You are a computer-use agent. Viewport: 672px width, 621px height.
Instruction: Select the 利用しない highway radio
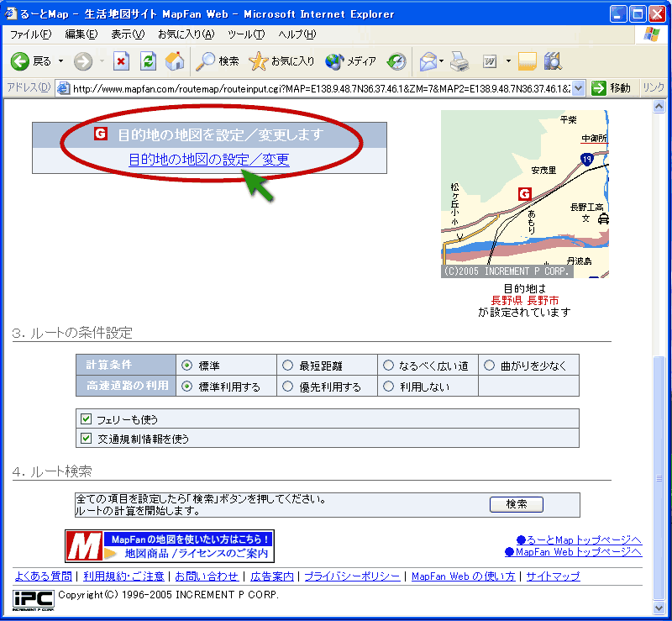click(x=388, y=387)
